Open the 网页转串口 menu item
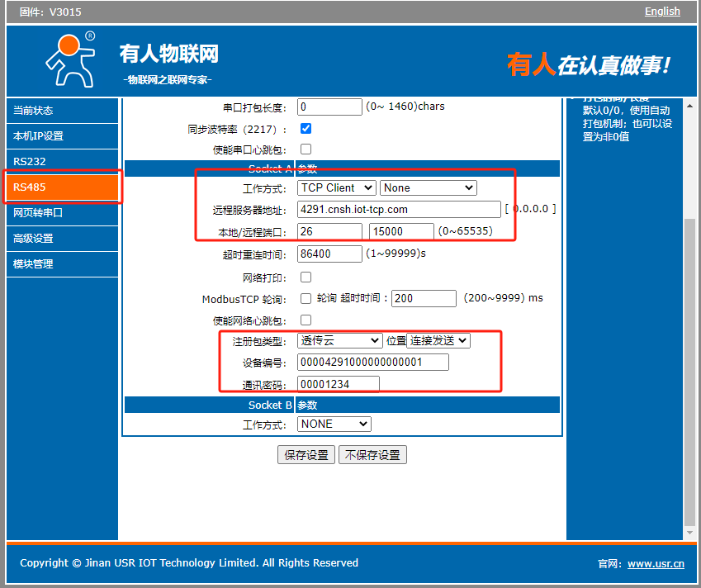The image size is (701, 588). 62,212
